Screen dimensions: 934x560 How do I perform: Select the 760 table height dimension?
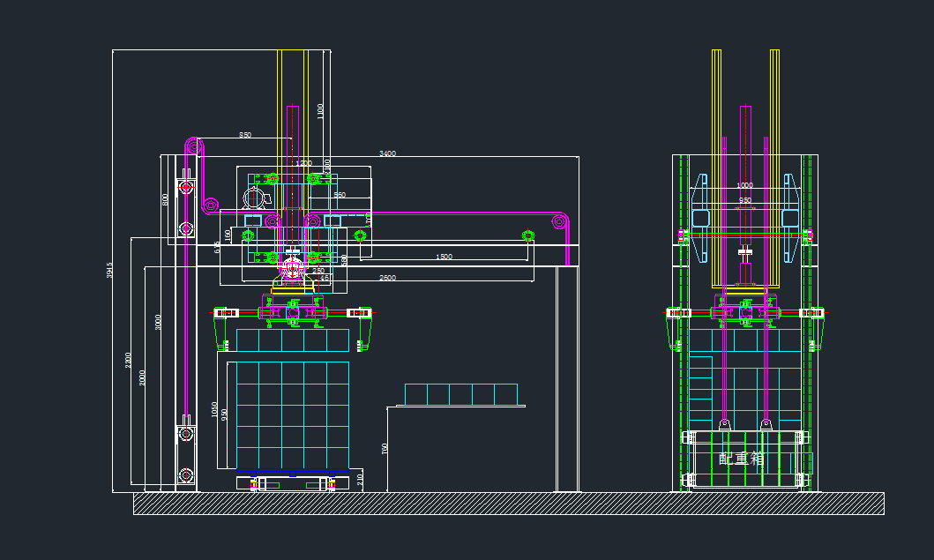384,449
